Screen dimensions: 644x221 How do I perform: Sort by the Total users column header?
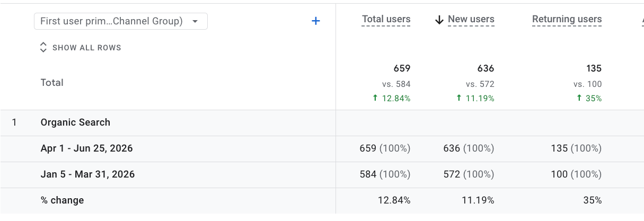386,20
